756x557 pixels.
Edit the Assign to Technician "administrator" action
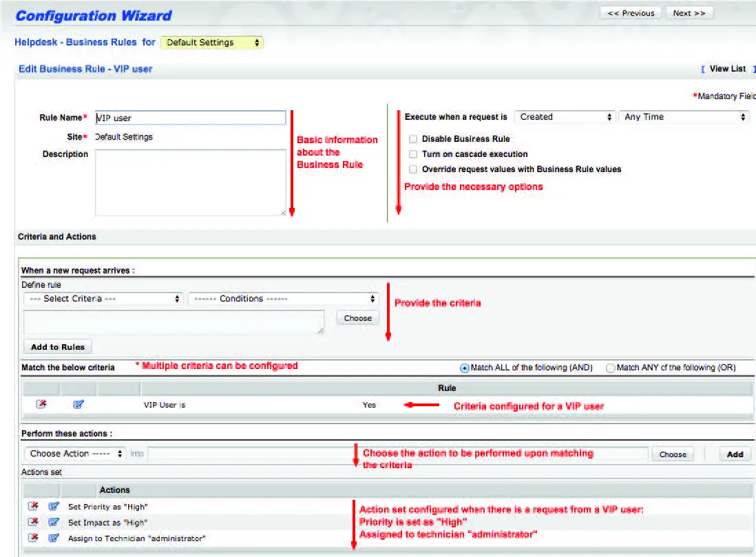(53, 538)
